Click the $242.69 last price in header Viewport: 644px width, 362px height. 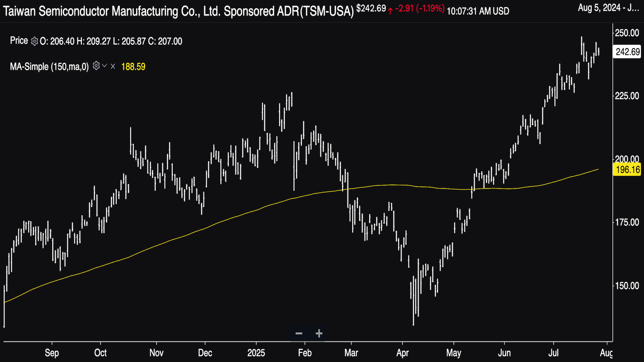[x=371, y=8]
